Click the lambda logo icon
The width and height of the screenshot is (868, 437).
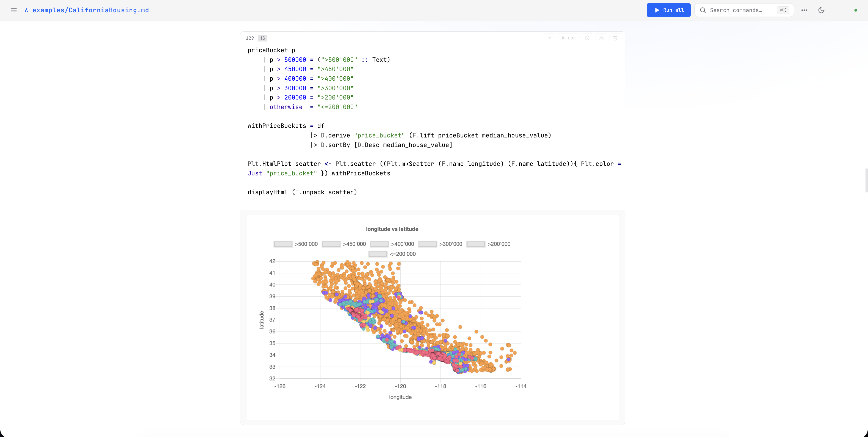coord(26,10)
